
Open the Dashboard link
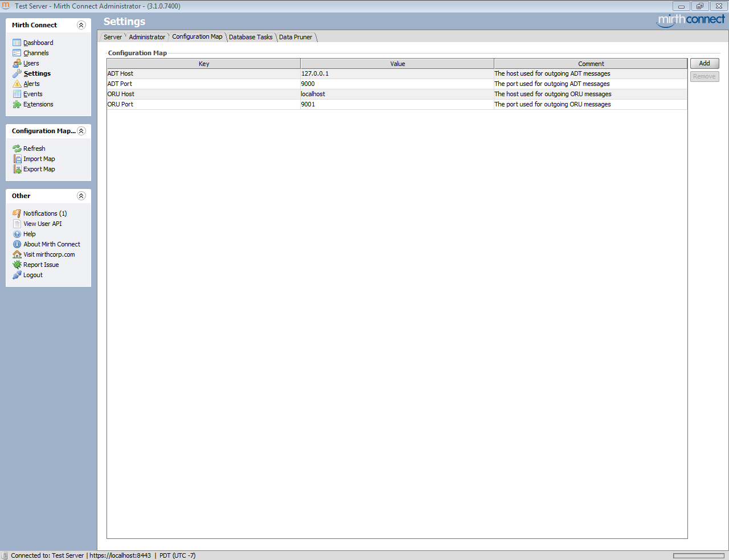pyautogui.click(x=38, y=43)
